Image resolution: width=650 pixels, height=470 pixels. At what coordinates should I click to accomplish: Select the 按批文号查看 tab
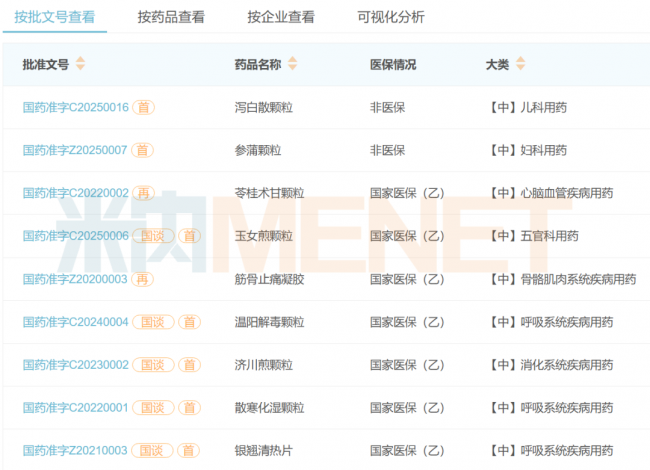tap(55, 17)
